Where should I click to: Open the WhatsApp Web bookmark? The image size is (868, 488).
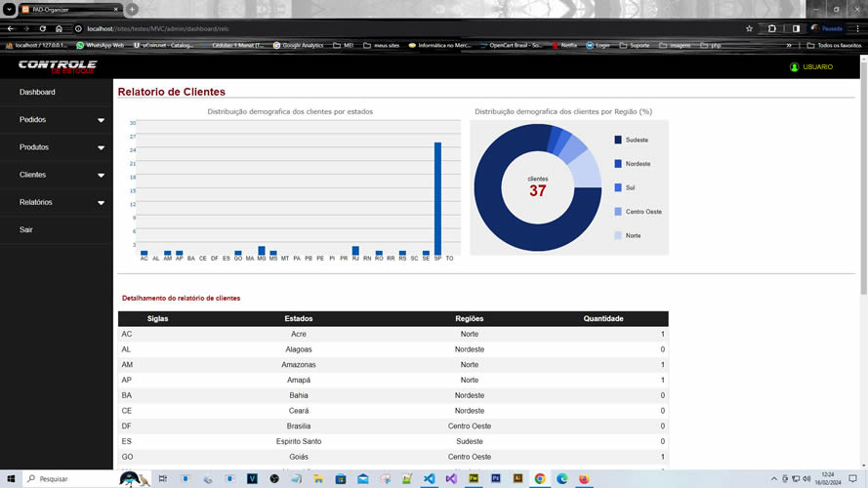click(101, 45)
